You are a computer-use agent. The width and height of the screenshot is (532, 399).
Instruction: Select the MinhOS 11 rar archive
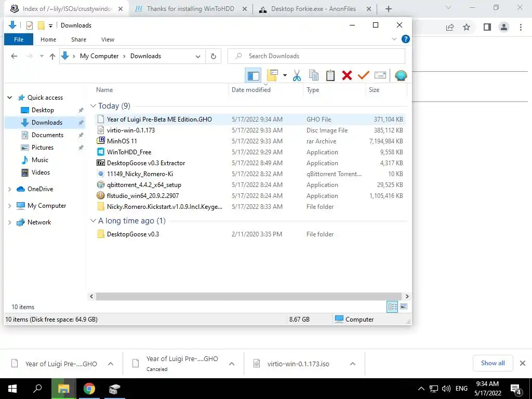250,141
